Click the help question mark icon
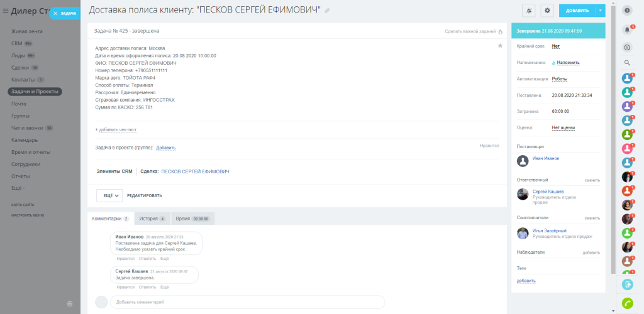The height and width of the screenshot is (314, 644). 627,11
